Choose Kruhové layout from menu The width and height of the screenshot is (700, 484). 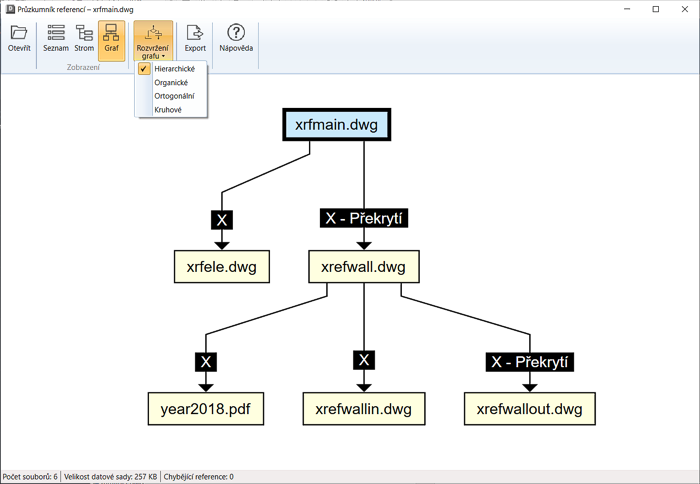(168, 109)
